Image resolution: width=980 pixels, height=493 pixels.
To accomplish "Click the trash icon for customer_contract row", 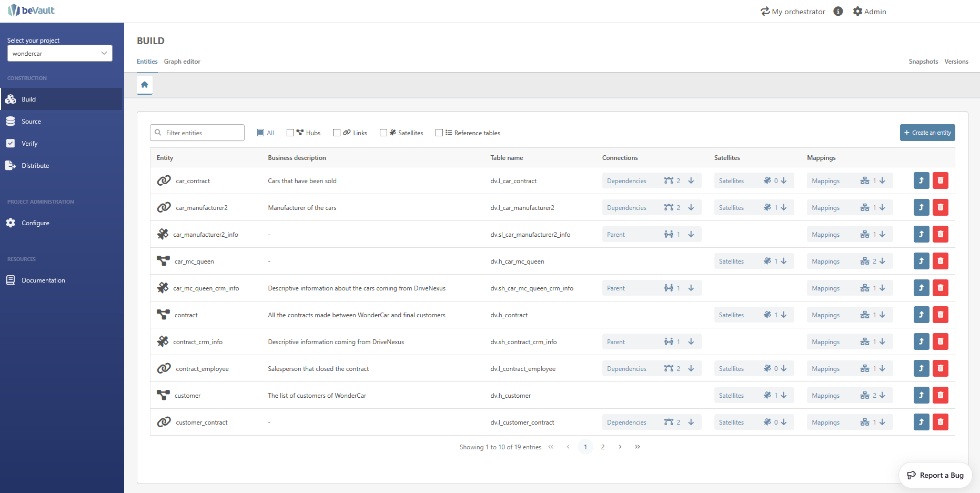I will 940,422.
